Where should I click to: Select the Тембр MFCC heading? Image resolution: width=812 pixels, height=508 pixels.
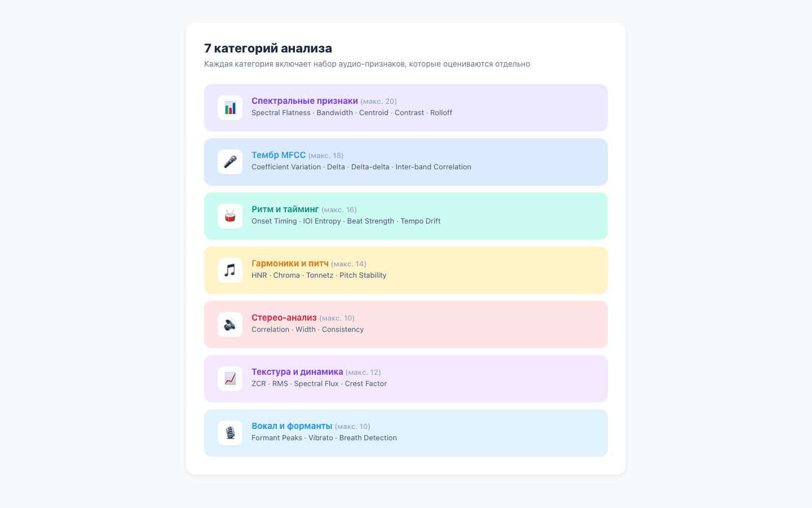[x=279, y=155]
